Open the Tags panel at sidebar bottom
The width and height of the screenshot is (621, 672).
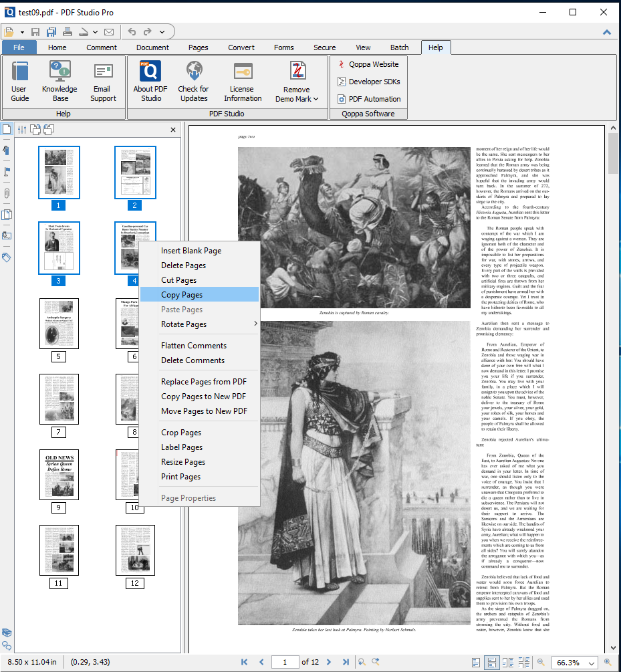click(x=6, y=257)
